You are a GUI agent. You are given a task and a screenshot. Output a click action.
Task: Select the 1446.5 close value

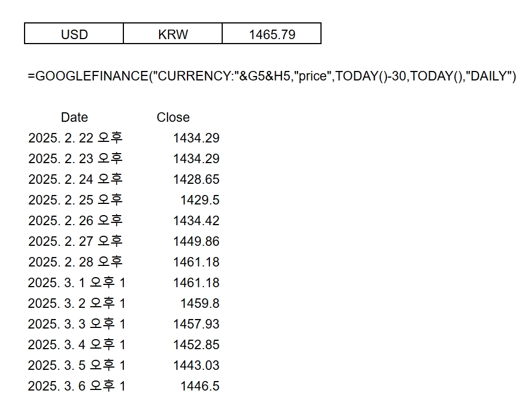click(200, 387)
